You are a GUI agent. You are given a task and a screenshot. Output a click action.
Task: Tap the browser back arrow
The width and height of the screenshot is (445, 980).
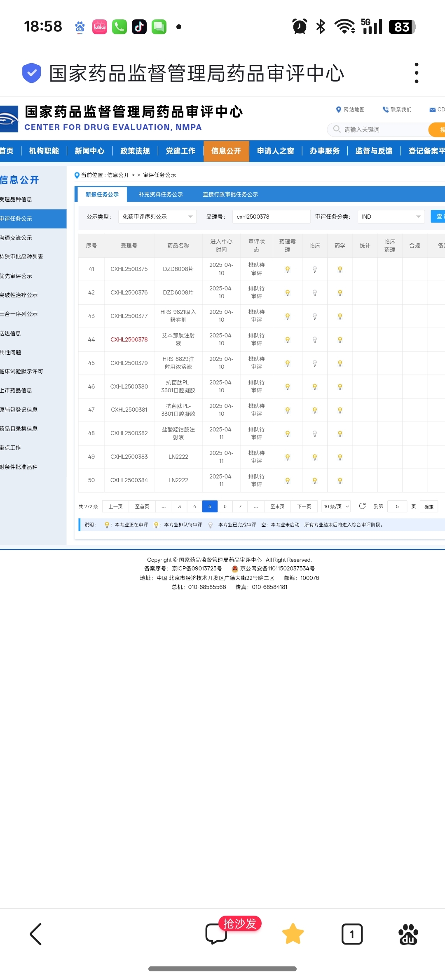coord(36,934)
